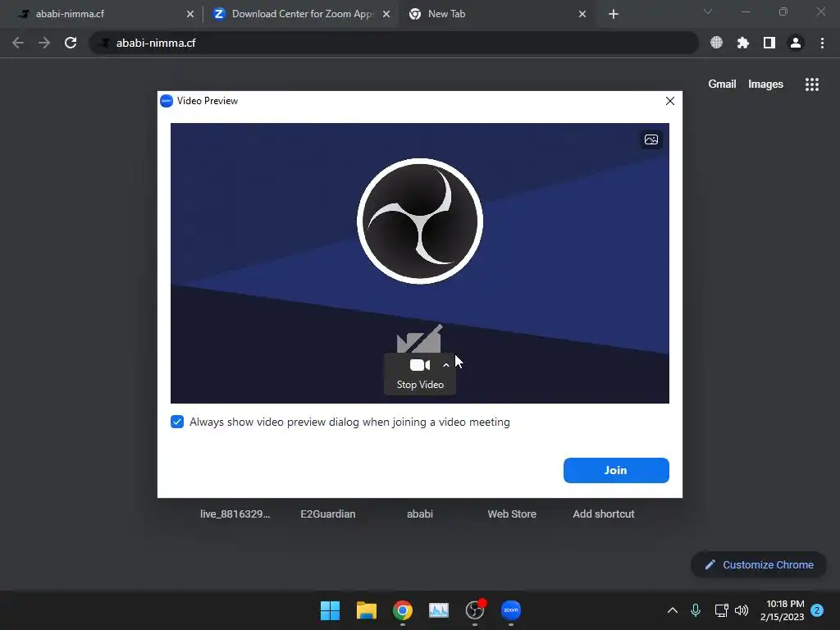The width and height of the screenshot is (840, 630).
Task: Close the Video Preview dialog
Action: [x=669, y=101]
